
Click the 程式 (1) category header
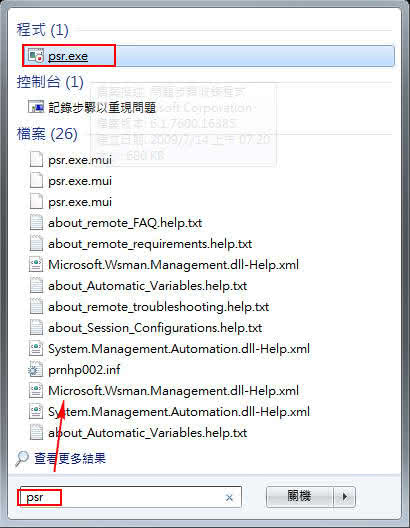coord(42,30)
